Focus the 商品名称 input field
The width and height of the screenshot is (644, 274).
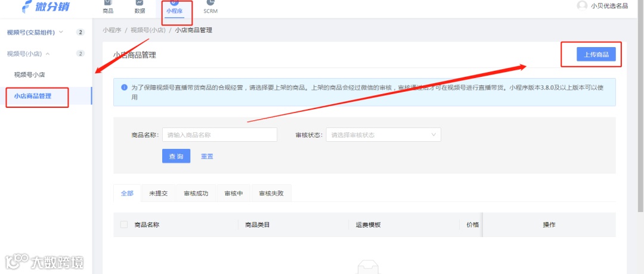[x=219, y=135]
